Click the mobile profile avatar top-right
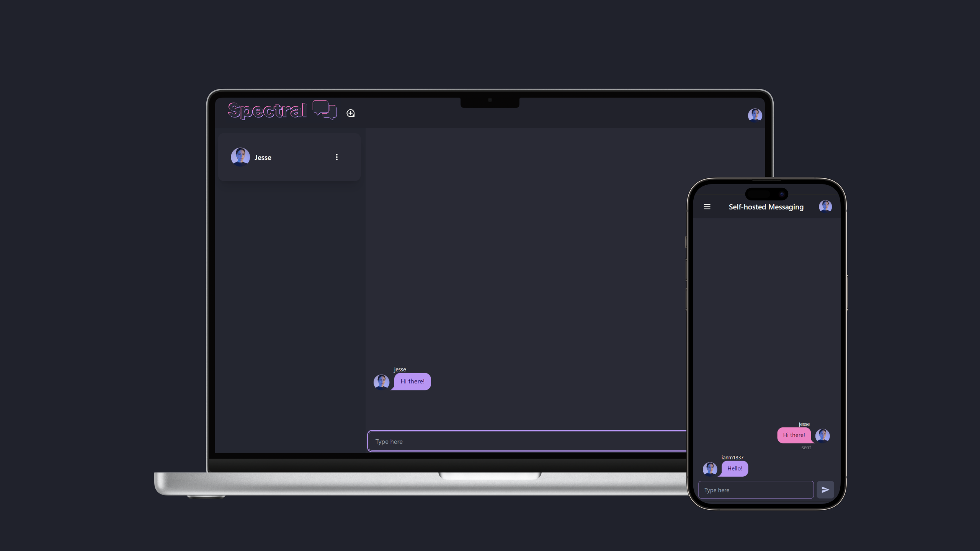Screen dimensions: 980x551 click(826, 207)
